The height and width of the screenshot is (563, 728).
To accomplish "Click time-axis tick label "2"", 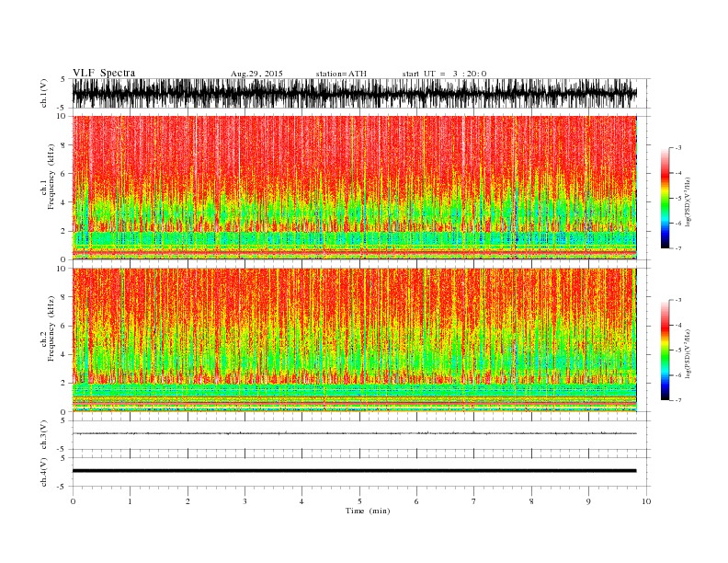I will (x=188, y=501).
